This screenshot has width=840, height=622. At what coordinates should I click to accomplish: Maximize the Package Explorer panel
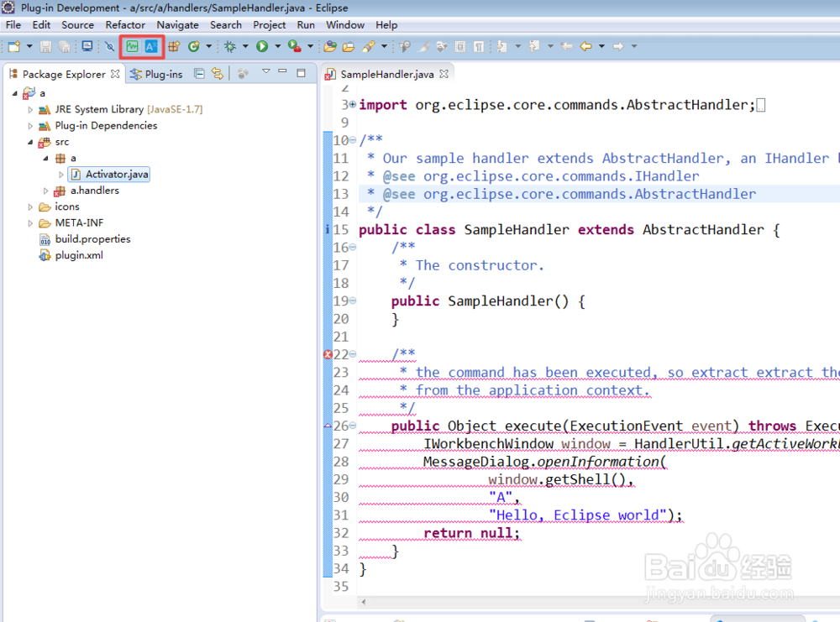pos(301,73)
